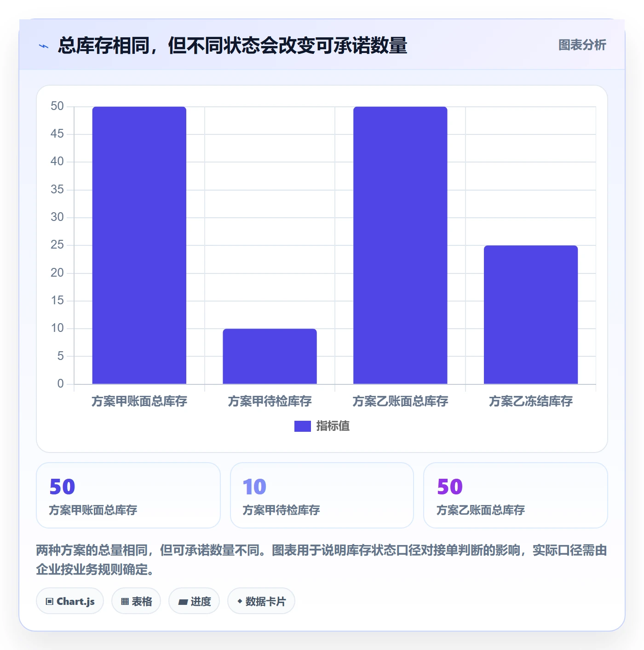
Task: Click the 数据卡片 tag chip
Action: coord(261,601)
